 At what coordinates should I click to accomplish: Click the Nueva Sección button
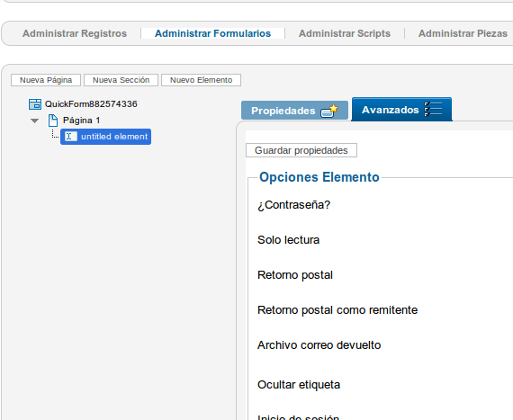[121, 80]
